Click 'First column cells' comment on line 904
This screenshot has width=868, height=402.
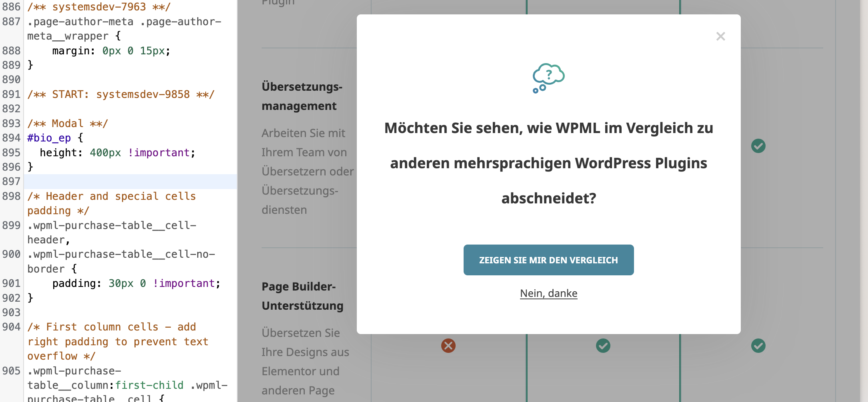click(118, 341)
